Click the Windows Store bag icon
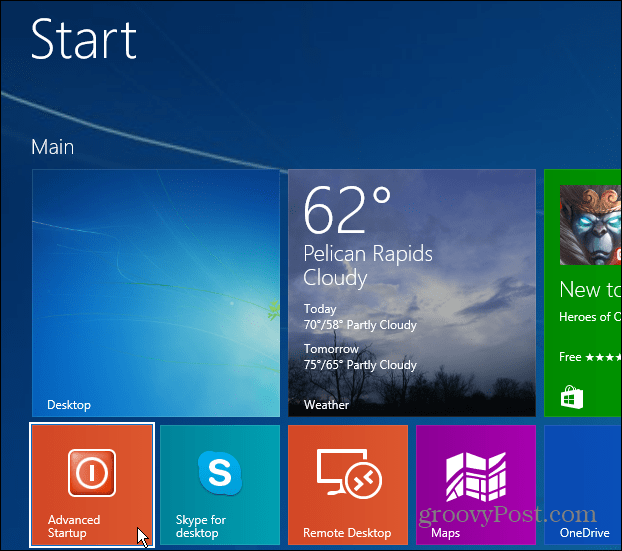 (x=572, y=397)
